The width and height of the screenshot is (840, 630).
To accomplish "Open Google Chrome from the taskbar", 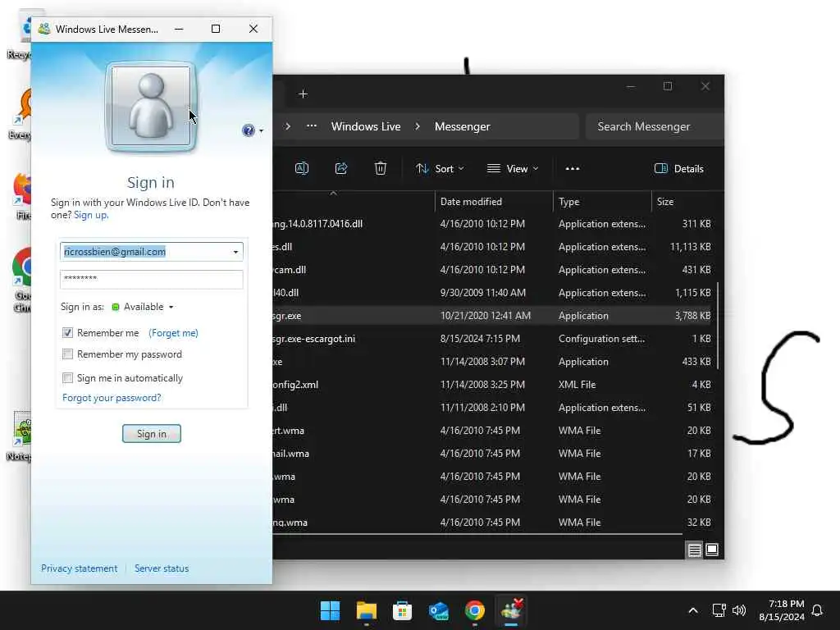I will (475, 610).
